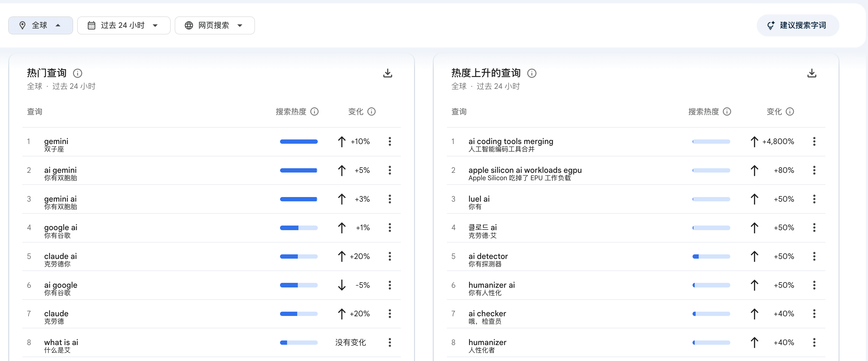This screenshot has width=868, height=361.
Task: Select the what is ai query
Action: 61,342
